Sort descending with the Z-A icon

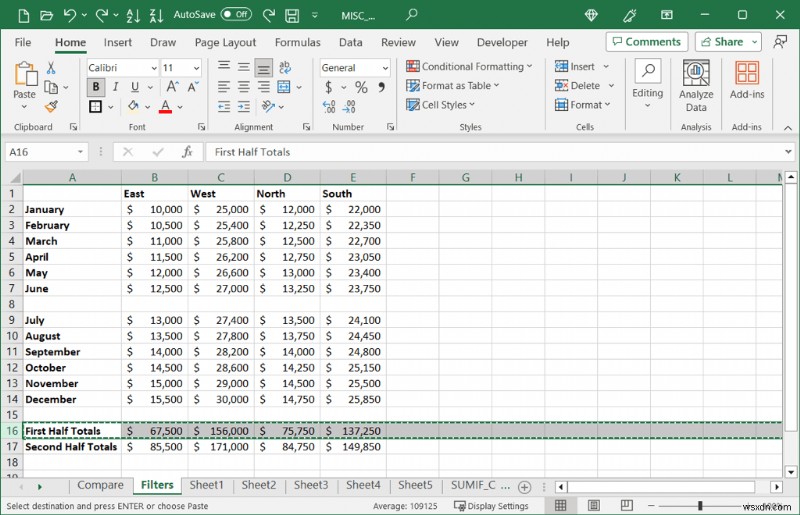tap(156, 16)
